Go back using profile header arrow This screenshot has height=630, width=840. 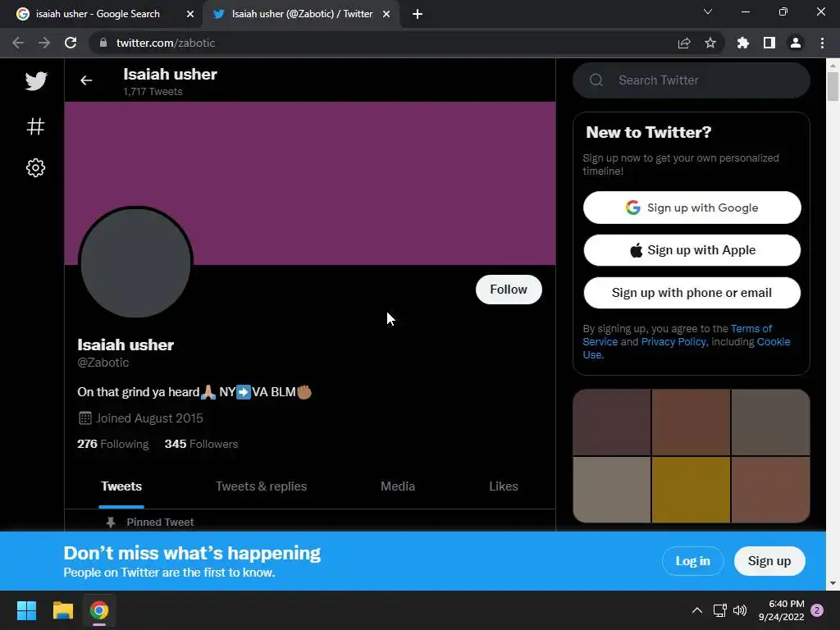click(x=86, y=80)
